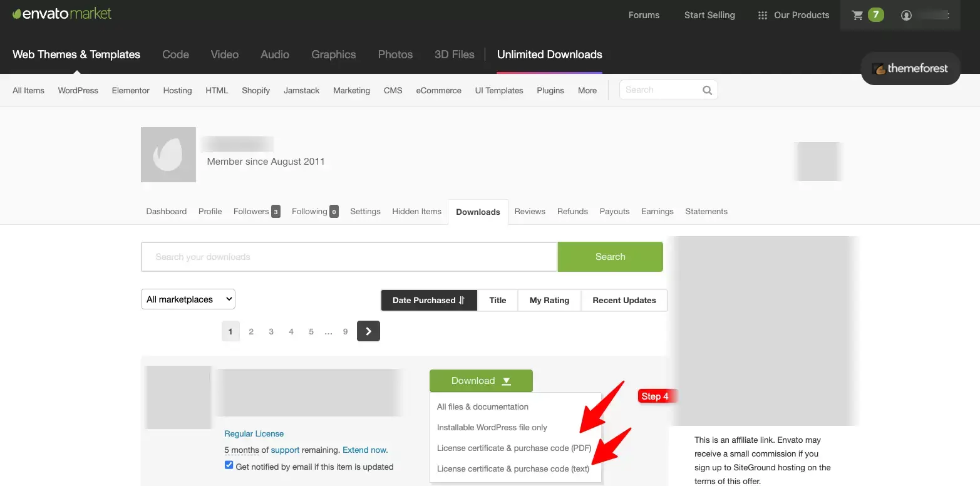Image resolution: width=980 pixels, height=486 pixels.
Task: Open the Following tab
Action: [x=315, y=211]
